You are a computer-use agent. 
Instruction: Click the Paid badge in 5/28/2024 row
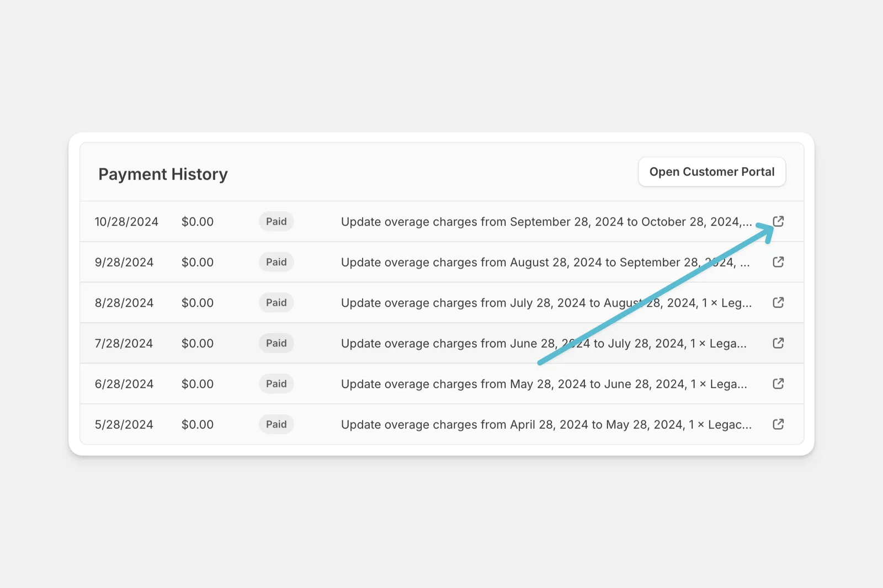[x=276, y=424]
